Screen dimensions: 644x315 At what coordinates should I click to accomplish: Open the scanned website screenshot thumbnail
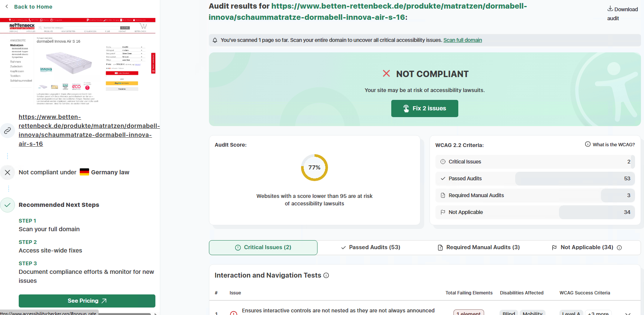(78, 62)
